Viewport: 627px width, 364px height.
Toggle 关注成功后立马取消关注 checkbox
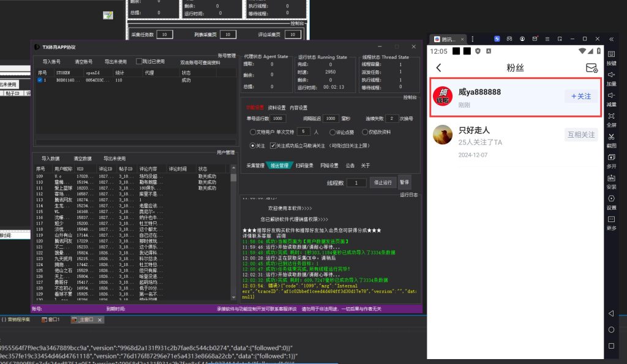point(273,146)
